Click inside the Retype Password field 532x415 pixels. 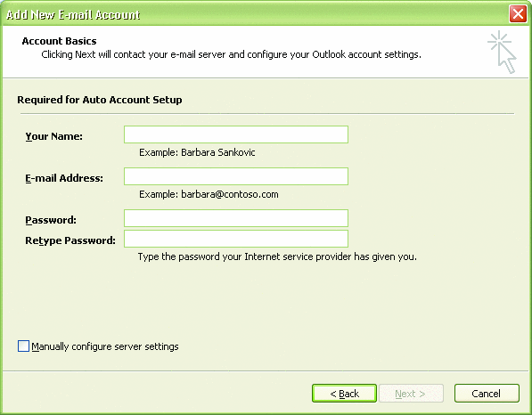[236, 239]
